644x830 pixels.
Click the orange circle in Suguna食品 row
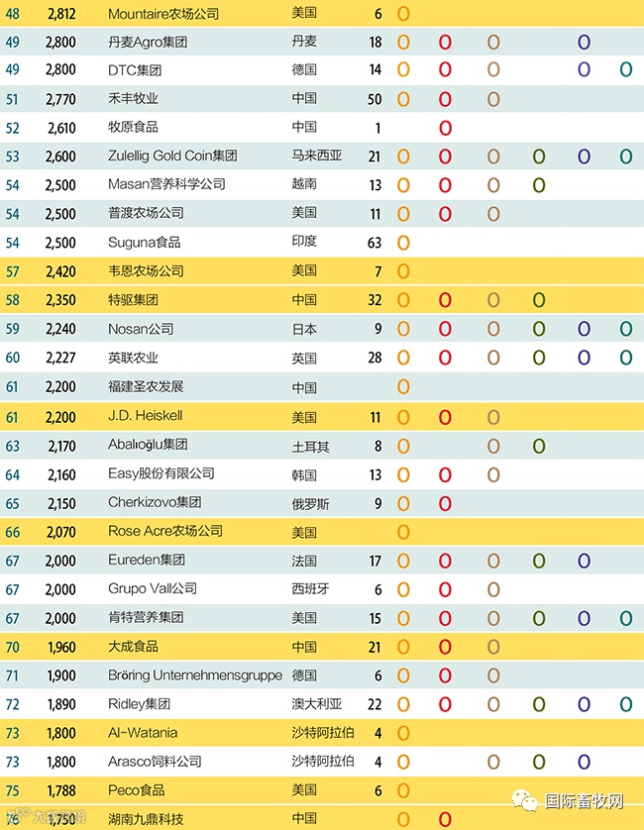pyautogui.click(x=403, y=243)
